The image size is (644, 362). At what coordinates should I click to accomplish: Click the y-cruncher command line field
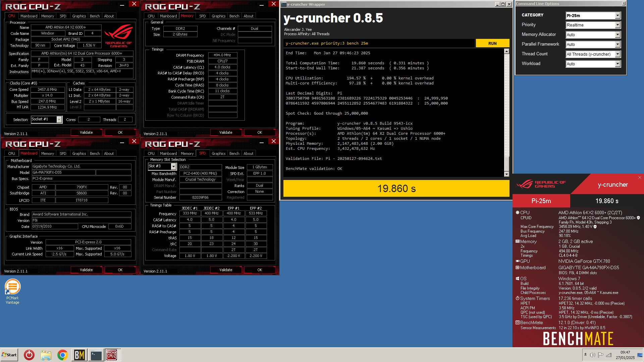(379, 43)
